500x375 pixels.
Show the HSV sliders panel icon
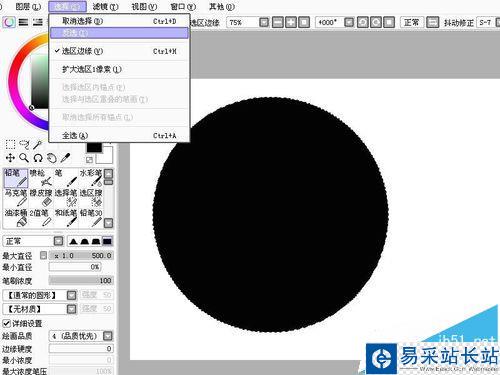38,22
